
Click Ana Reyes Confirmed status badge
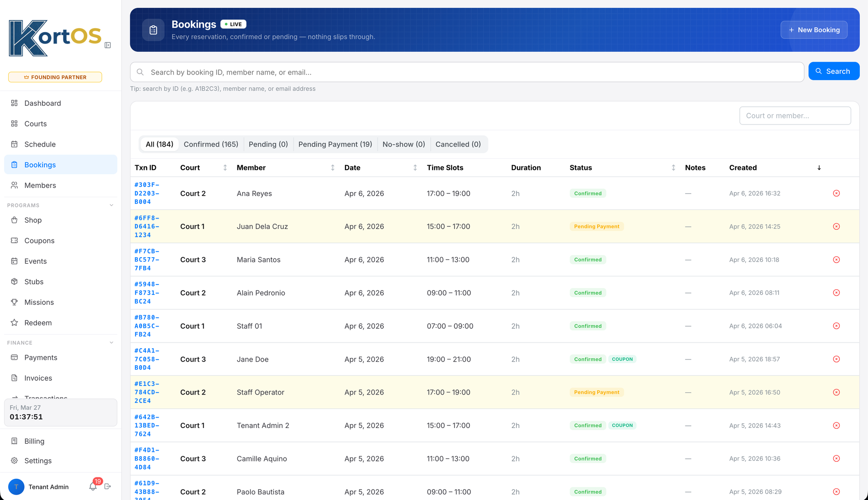tap(588, 193)
